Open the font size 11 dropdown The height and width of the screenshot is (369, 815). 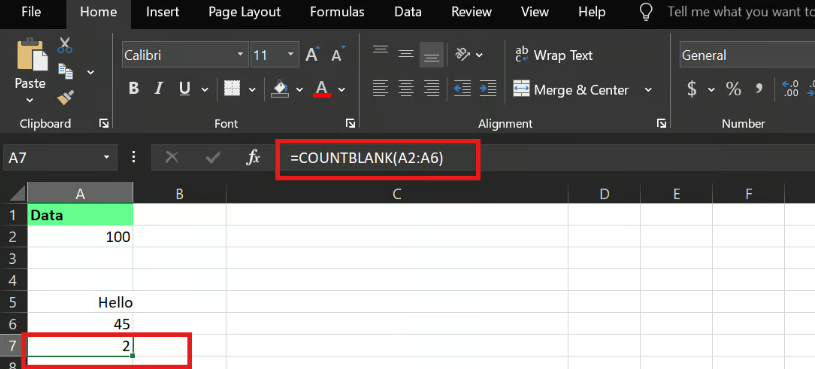[291, 55]
